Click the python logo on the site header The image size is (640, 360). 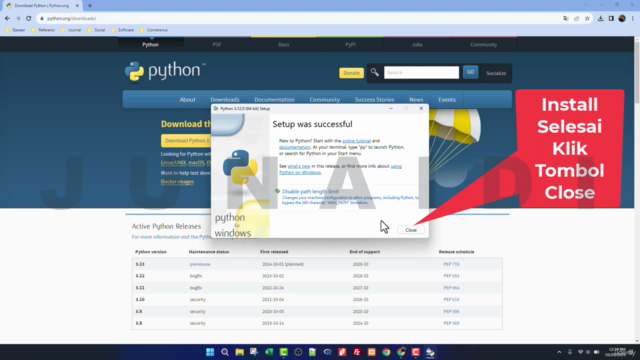(165, 71)
